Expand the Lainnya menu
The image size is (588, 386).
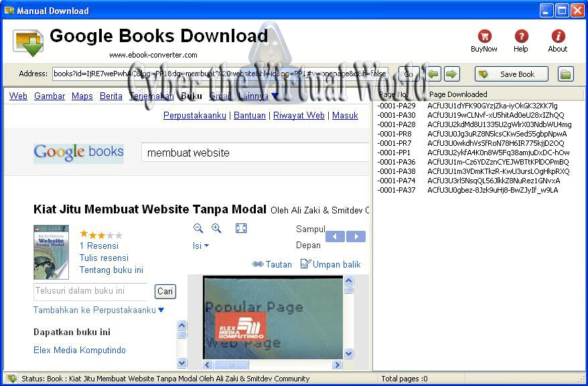click(258, 96)
